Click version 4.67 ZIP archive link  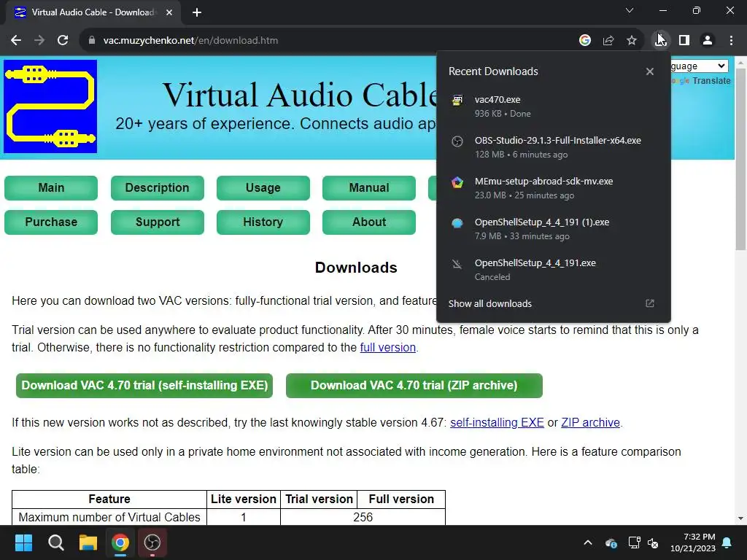pyautogui.click(x=590, y=423)
